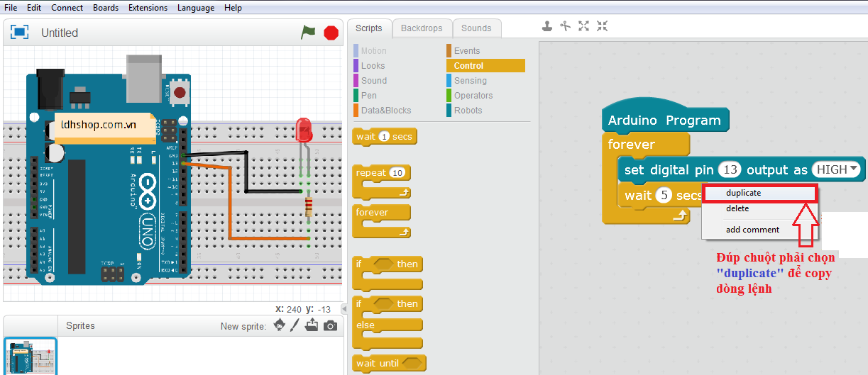Paint a new sprite with brush icon
The height and width of the screenshot is (375, 868).
(x=296, y=325)
